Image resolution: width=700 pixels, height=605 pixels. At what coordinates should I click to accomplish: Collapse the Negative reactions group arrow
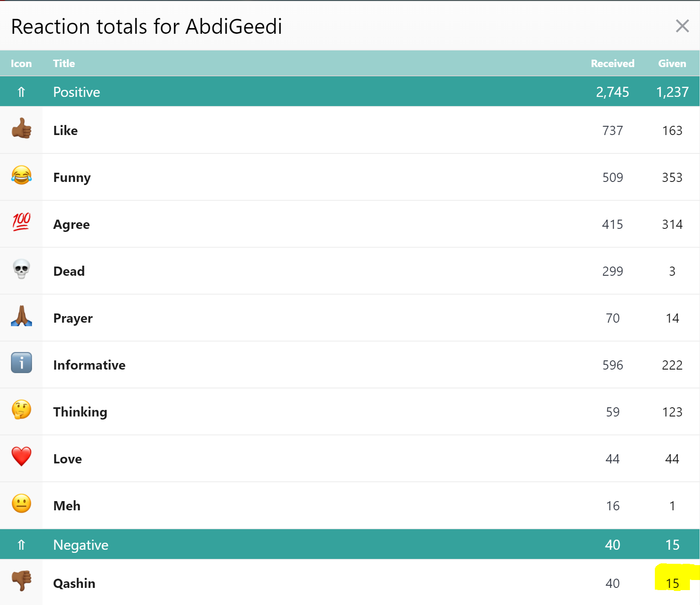coord(21,545)
